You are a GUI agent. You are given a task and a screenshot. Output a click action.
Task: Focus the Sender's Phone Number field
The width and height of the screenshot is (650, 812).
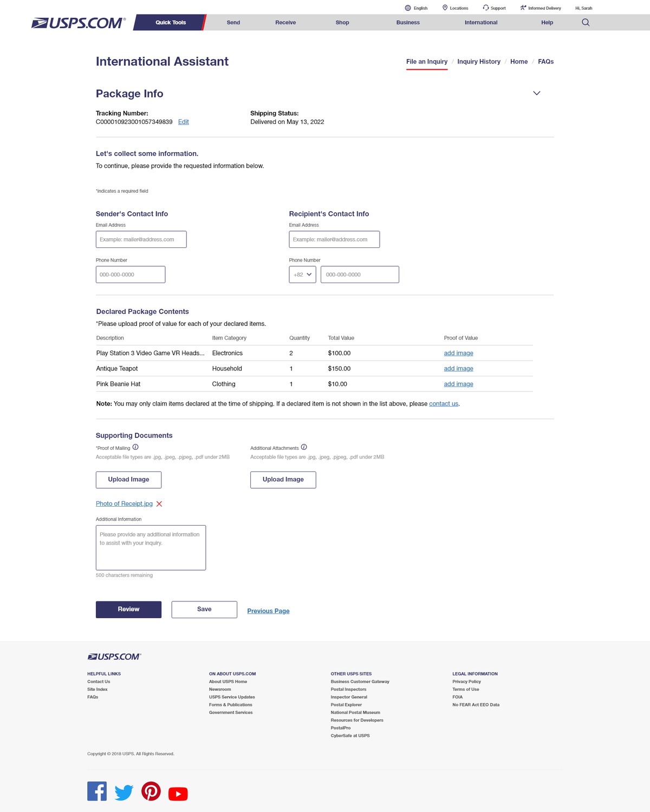pyautogui.click(x=131, y=274)
